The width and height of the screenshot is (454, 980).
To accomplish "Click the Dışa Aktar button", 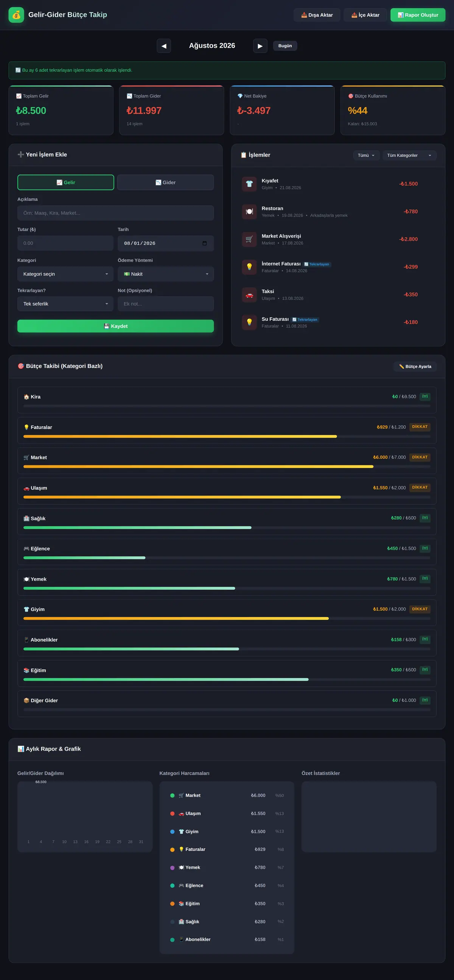I will point(317,15).
